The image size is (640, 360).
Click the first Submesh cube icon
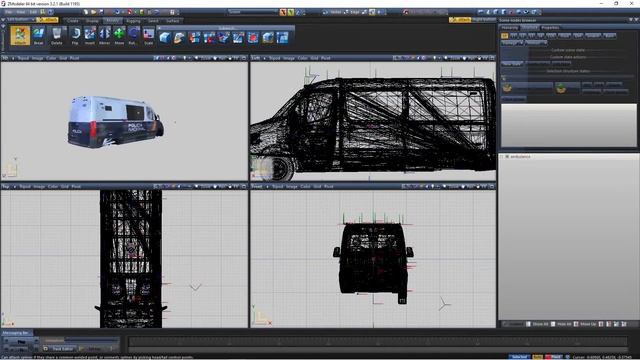[165, 38]
